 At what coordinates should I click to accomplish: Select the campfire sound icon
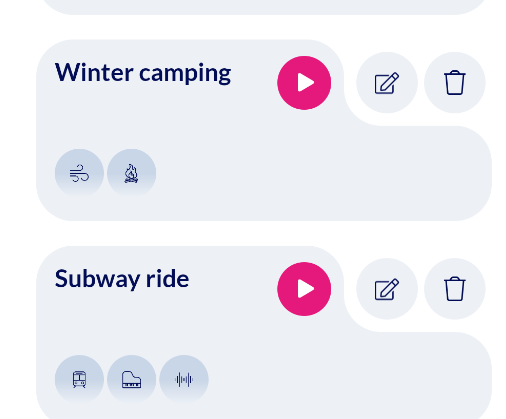point(132,173)
